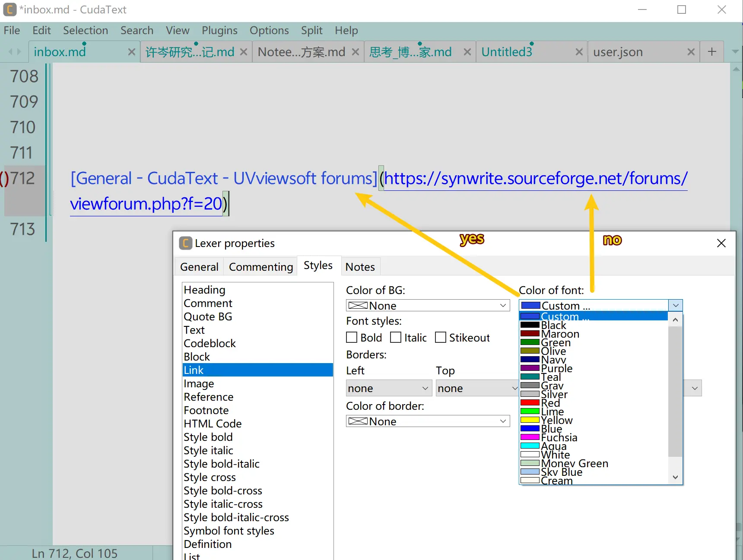Screen dimensions: 743x560
Task: Close the Notee...方案.md tab
Action: tap(355, 52)
